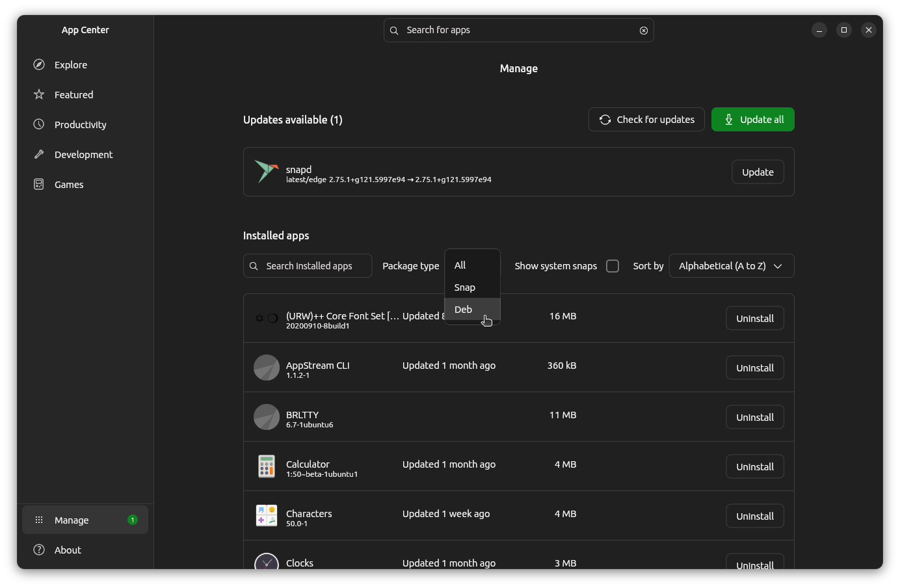Image resolution: width=900 pixels, height=588 pixels.
Task: Open the Explore sidebar section
Action: pyautogui.click(x=71, y=65)
